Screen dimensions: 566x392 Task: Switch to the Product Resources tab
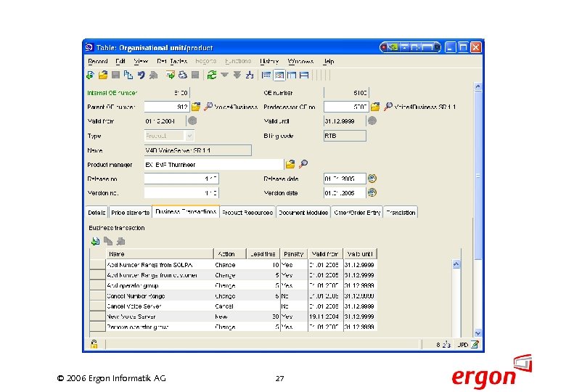tap(247, 213)
